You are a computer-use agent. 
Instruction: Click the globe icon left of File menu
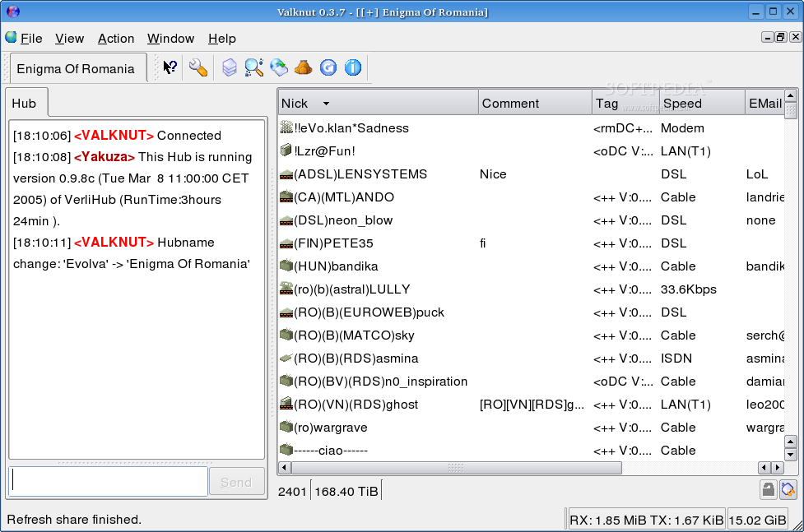tap(11, 38)
